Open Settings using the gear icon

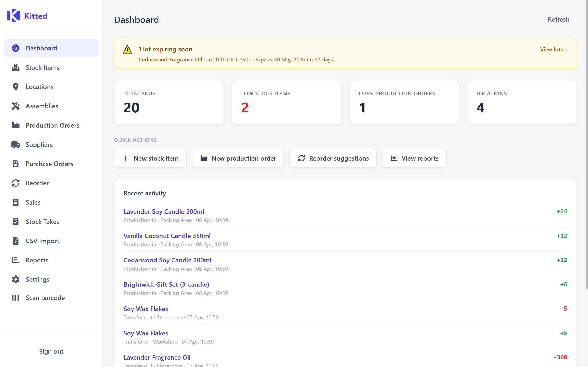coord(16,279)
